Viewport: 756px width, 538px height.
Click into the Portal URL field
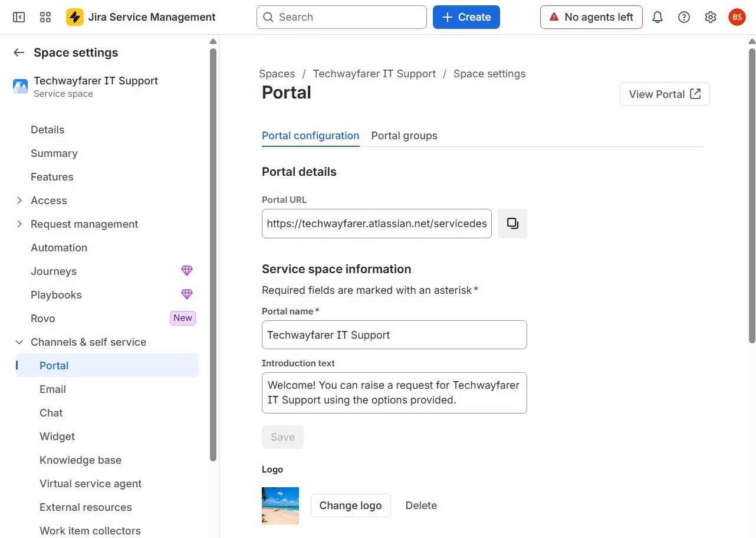tap(377, 224)
